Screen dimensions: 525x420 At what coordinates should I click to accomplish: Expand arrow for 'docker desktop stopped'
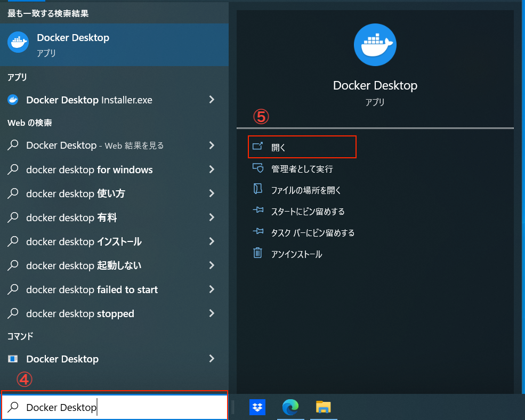pyautogui.click(x=212, y=313)
